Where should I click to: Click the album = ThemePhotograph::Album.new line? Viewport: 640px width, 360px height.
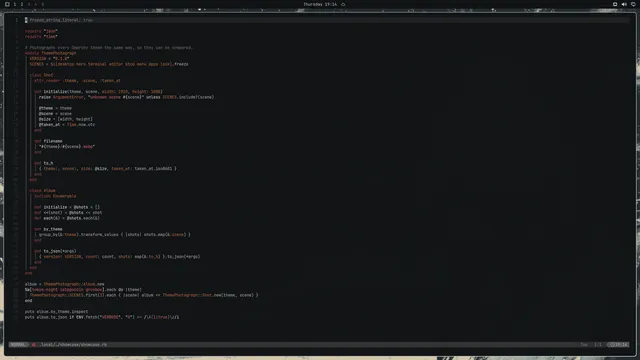click(64, 284)
